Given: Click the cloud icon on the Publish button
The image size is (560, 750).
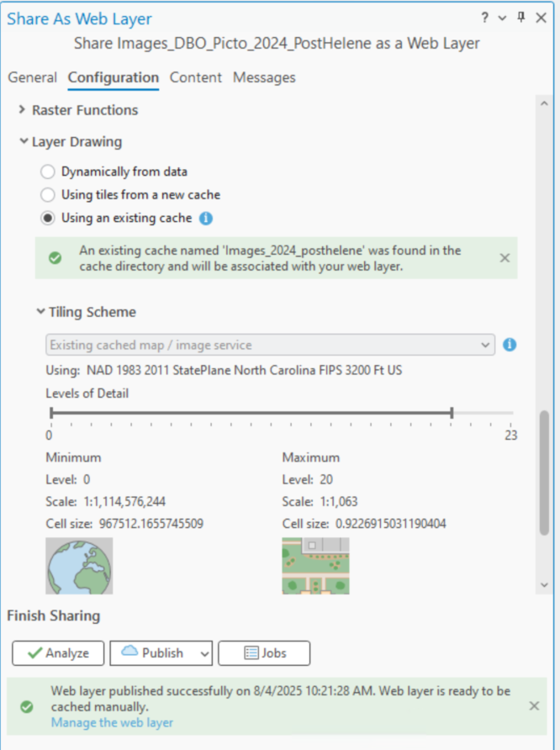Looking at the screenshot, I should (x=131, y=653).
